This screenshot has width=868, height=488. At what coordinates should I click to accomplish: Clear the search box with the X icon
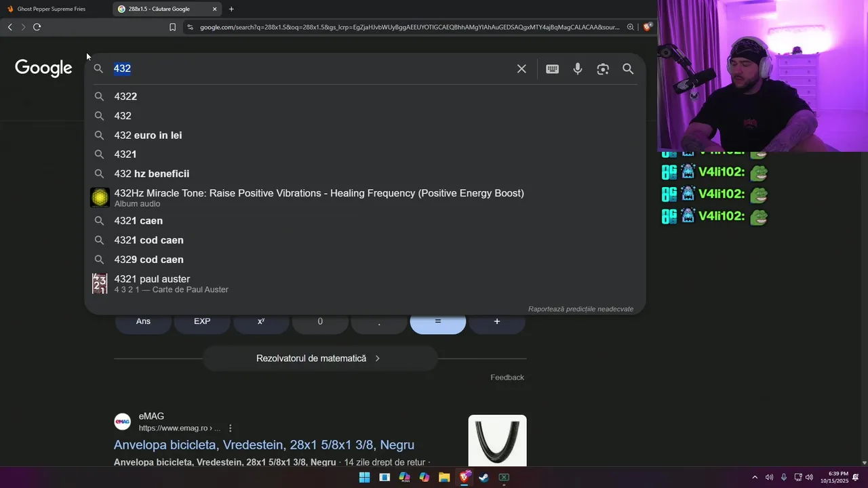click(x=521, y=68)
